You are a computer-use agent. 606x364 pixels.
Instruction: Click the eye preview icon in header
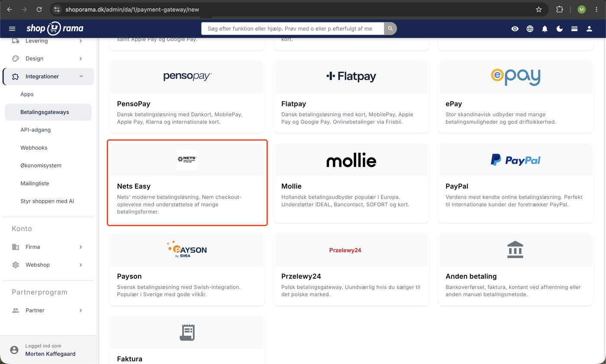click(515, 29)
